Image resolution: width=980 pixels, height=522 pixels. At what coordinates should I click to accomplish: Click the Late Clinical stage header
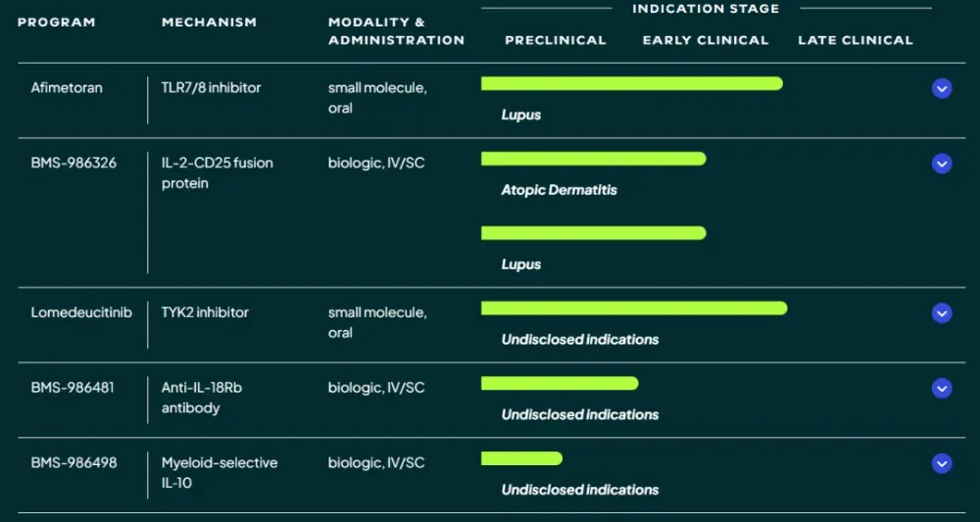click(x=855, y=40)
